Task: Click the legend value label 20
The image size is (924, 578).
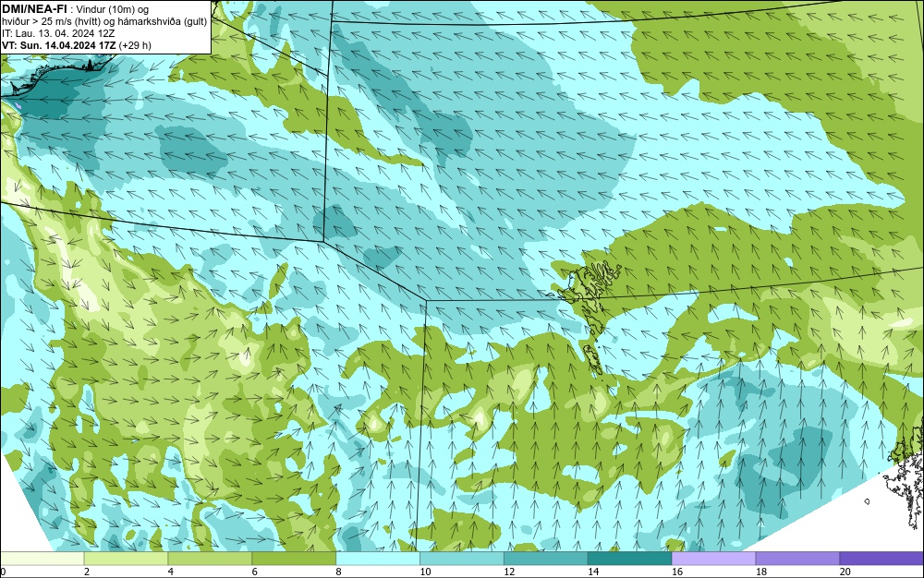Action: [x=845, y=572]
